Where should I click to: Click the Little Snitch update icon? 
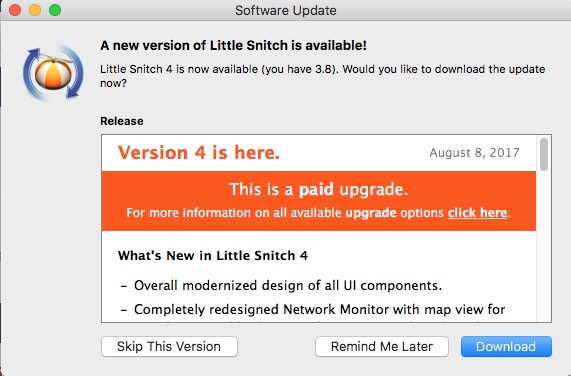pyautogui.click(x=53, y=72)
